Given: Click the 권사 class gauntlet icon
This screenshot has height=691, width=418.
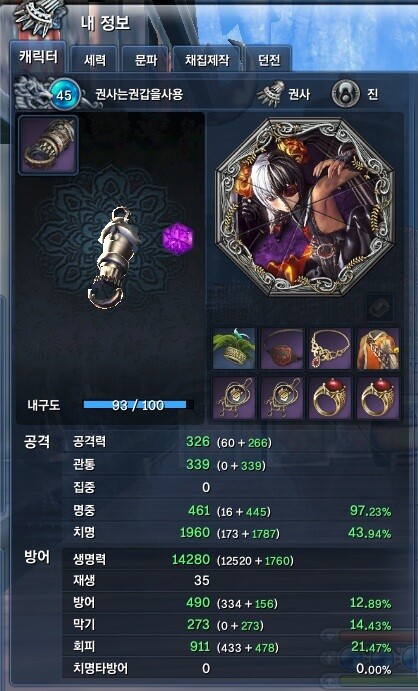Looking at the screenshot, I should point(270,94).
